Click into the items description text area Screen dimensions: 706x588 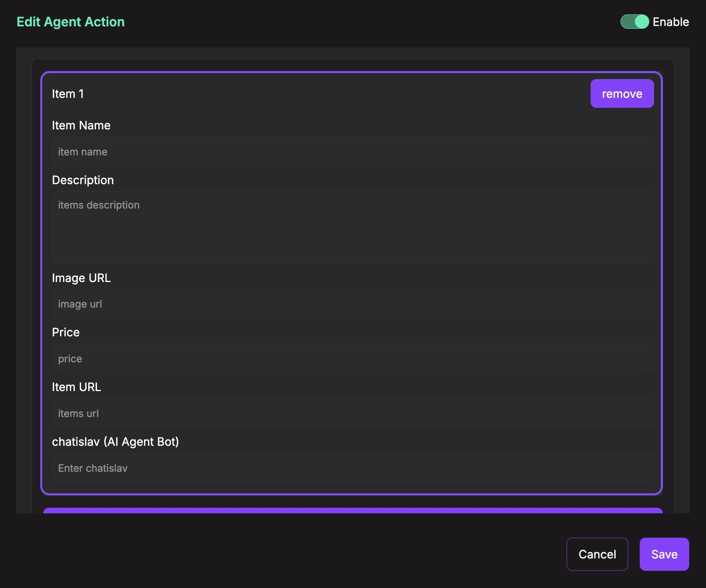tap(352, 227)
